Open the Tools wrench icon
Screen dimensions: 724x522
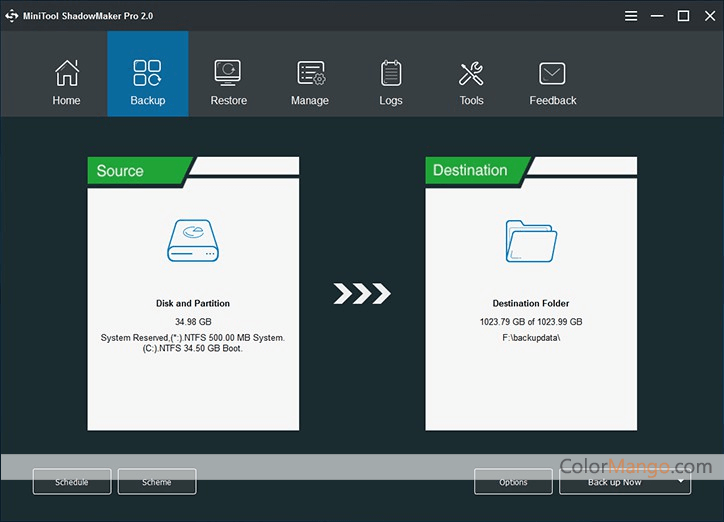click(471, 74)
